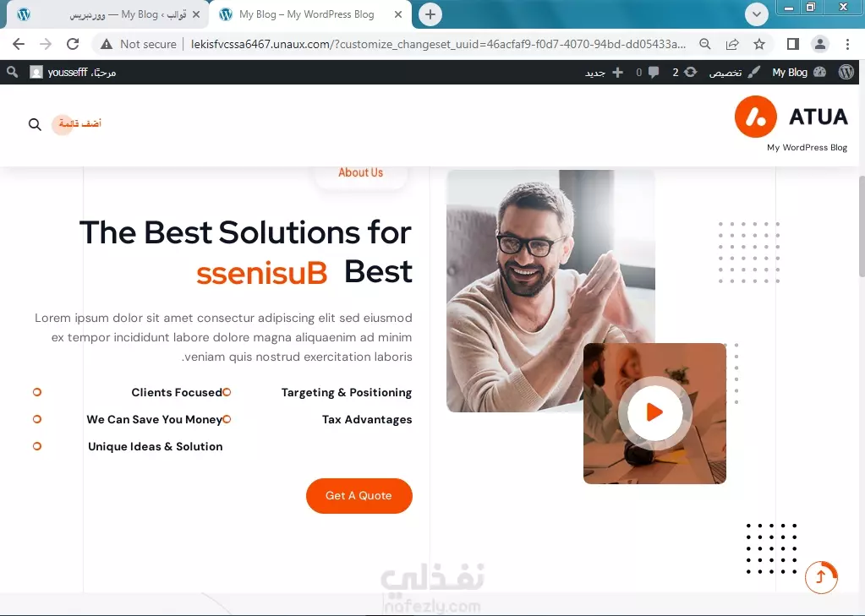Click the WordPress logo in admin bar
The image size is (865, 616).
pos(846,72)
